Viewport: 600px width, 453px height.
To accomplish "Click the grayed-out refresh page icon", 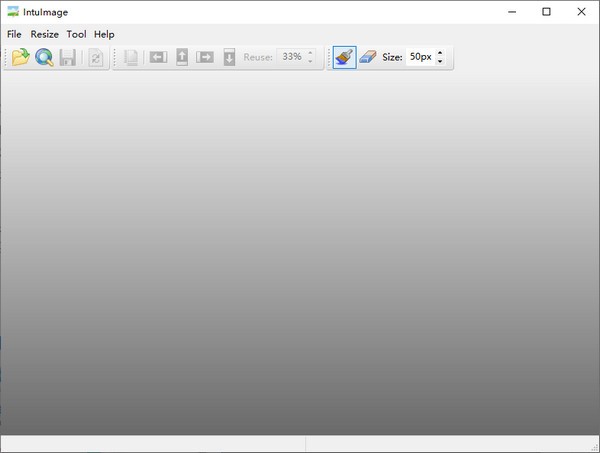I will point(96,58).
